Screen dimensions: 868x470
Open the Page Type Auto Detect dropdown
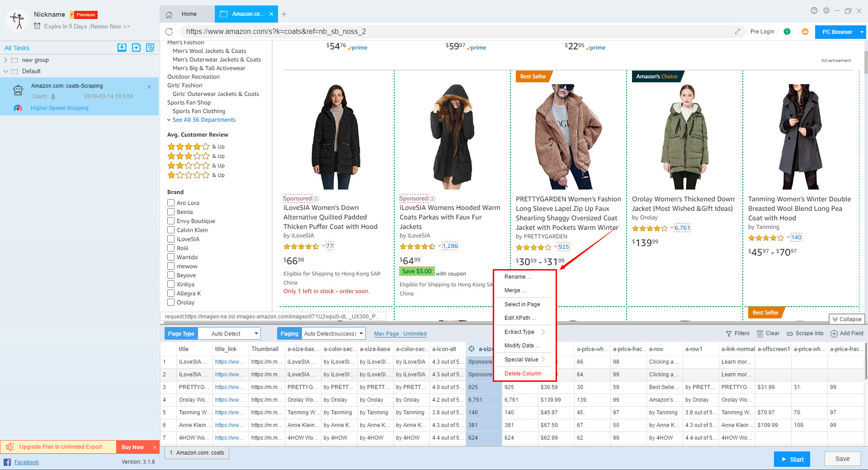tap(229, 334)
